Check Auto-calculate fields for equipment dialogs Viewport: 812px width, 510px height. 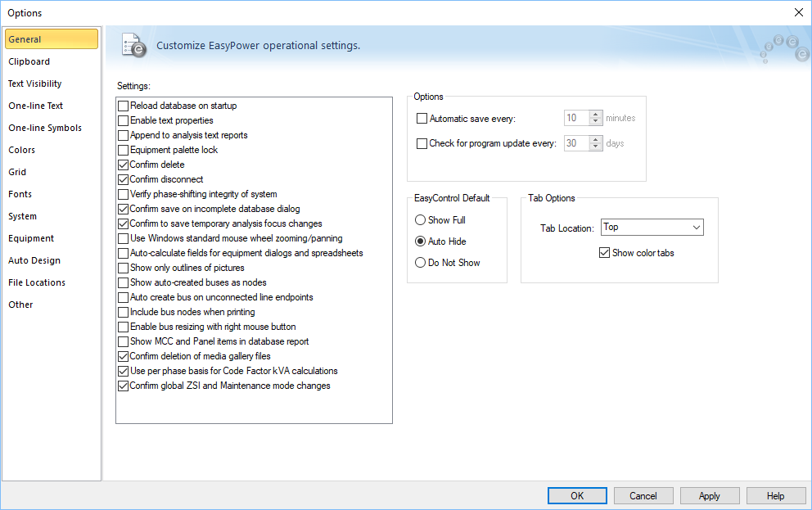coord(124,254)
